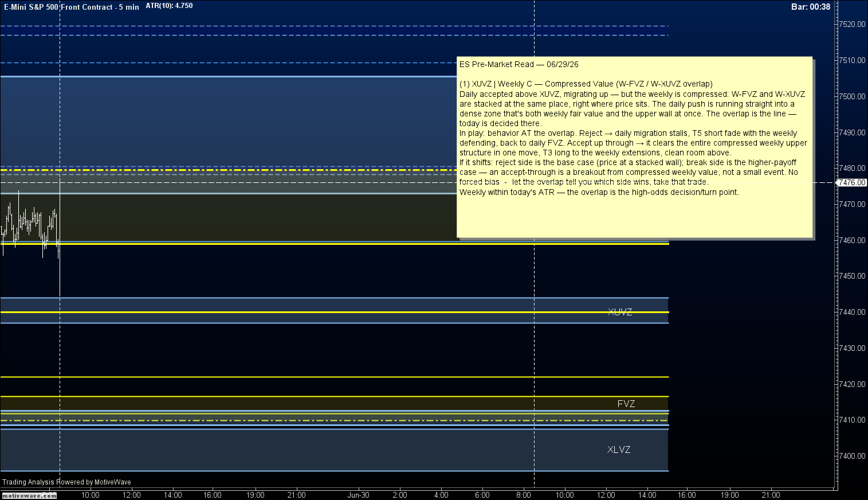The image size is (868, 500).
Task: Click the 7460.00 price axis label
Action: 852,240
